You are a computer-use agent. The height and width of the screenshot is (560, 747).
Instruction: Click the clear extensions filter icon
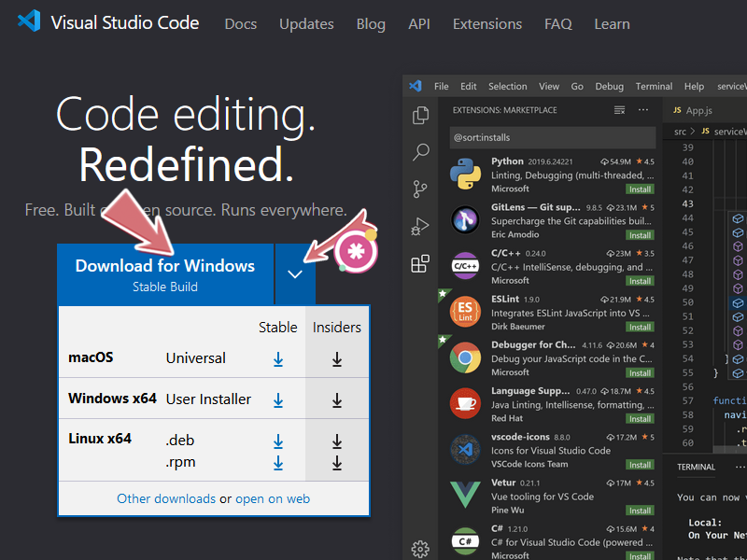(x=619, y=110)
